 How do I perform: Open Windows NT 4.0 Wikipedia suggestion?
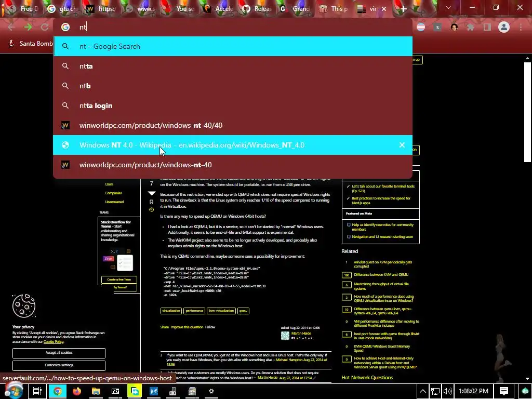coord(233,145)
